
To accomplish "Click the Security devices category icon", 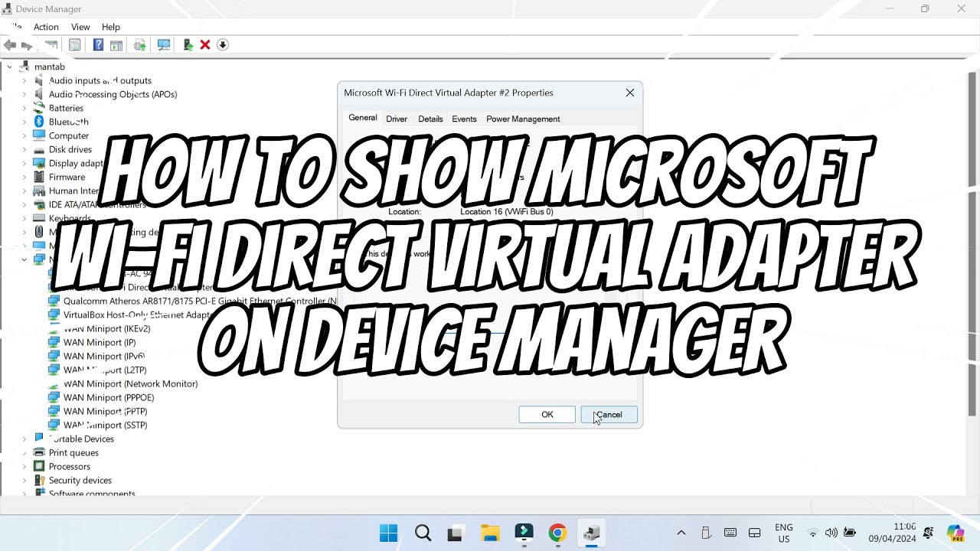I will [39, 480].
